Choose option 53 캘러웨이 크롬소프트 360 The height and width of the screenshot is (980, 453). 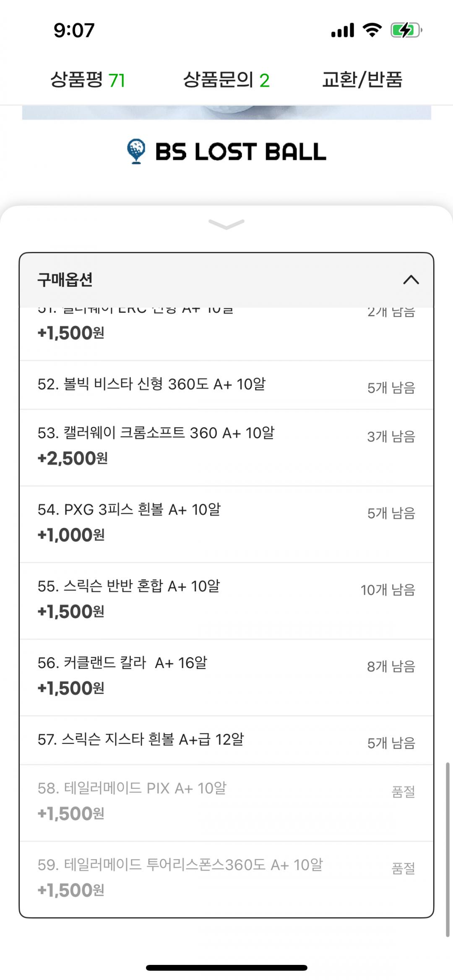226,447
